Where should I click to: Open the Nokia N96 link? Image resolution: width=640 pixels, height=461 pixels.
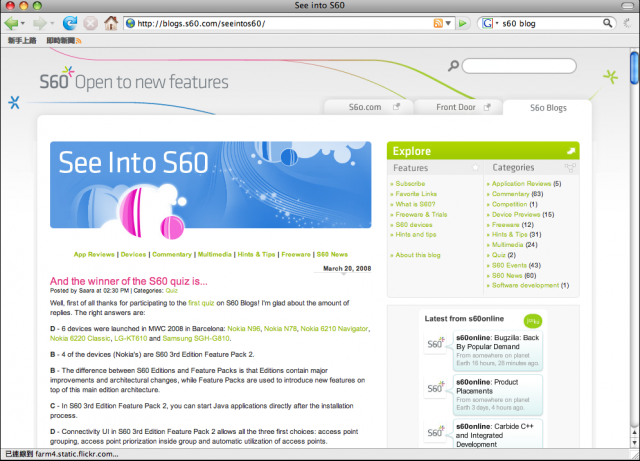(x=244, y=329)
